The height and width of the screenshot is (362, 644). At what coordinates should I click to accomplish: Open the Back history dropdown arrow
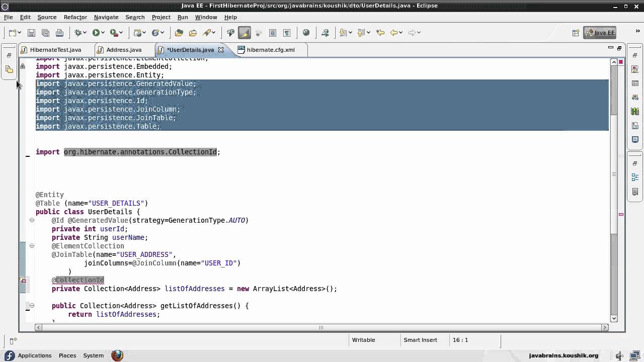coord(401,33)
